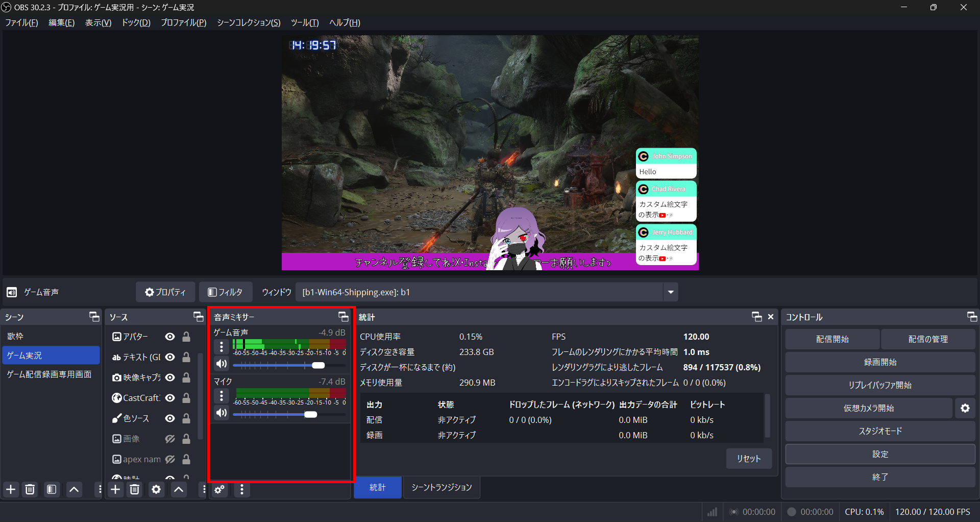Move the selected scene up
The height and width of the screenshot is (522, 980).
pyautogui.click(x=74, y=489)
